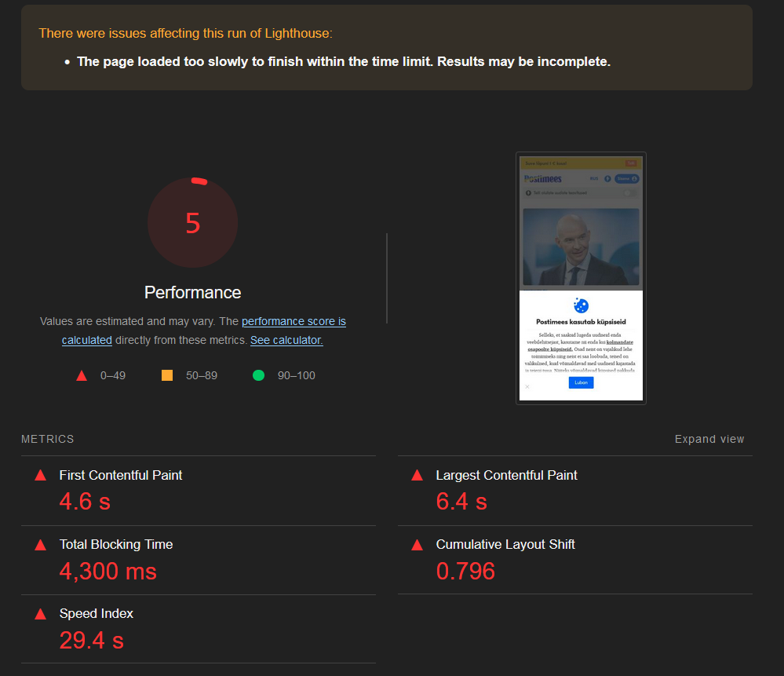This screenshot has height=676, width=784.
Task: Open the page screenshot thumbnail
Action: click(x=581, y=278)
